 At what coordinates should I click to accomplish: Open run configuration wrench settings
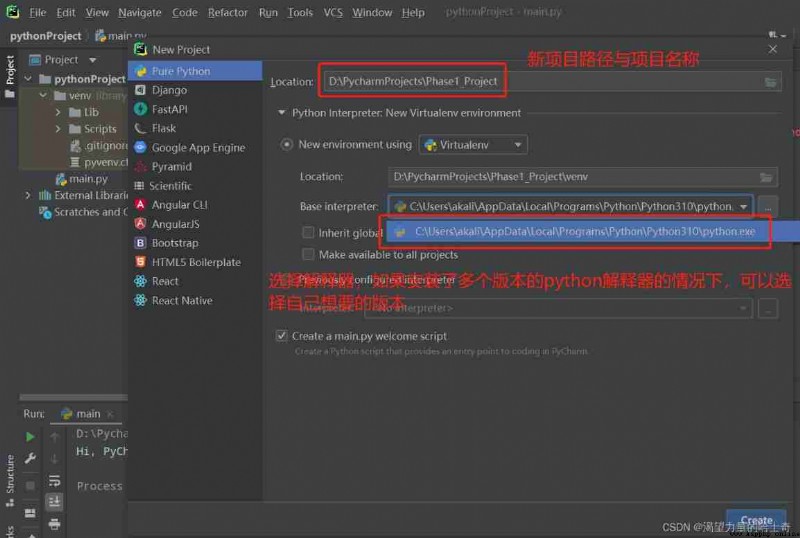(x=30, y=458)
